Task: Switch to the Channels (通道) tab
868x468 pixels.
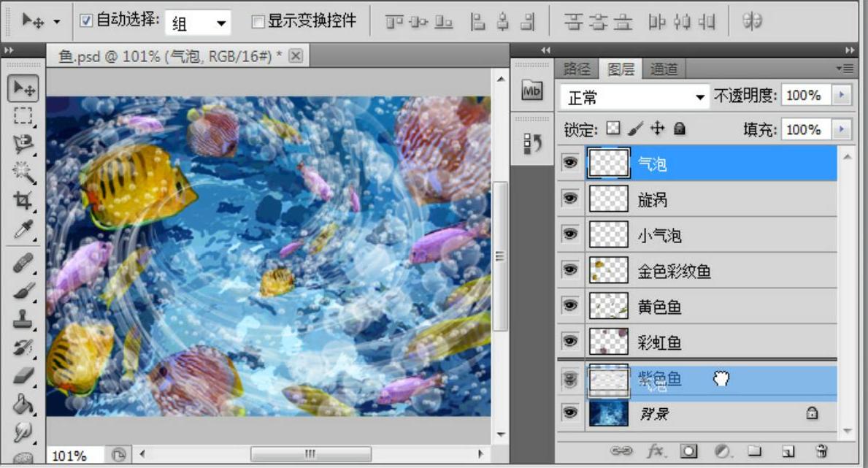Action: 664,69
